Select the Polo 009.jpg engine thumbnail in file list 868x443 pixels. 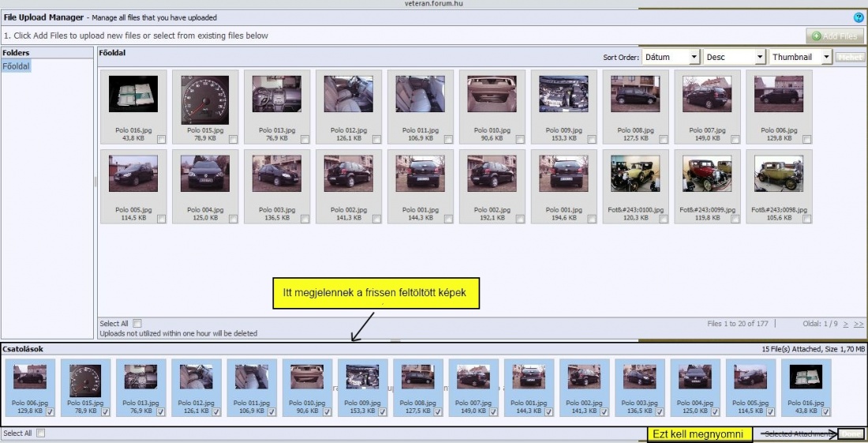coord(563,95)
